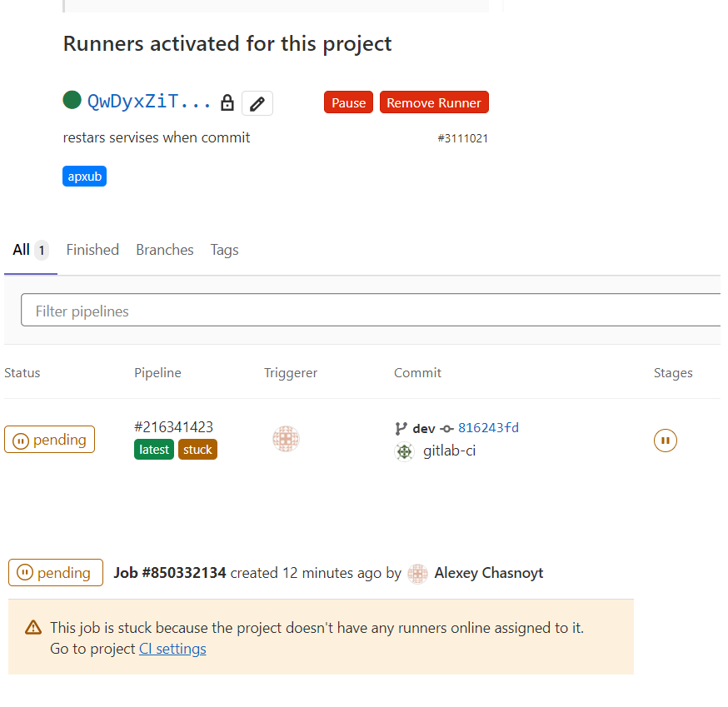Image resolution: width=728 pixels, height=707 pixels.
Task: Click the branch fork icon beside dev
Action: (401, 429)
